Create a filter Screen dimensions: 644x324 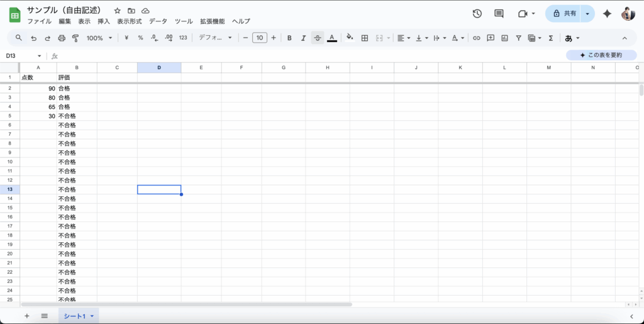pos(519,38)
